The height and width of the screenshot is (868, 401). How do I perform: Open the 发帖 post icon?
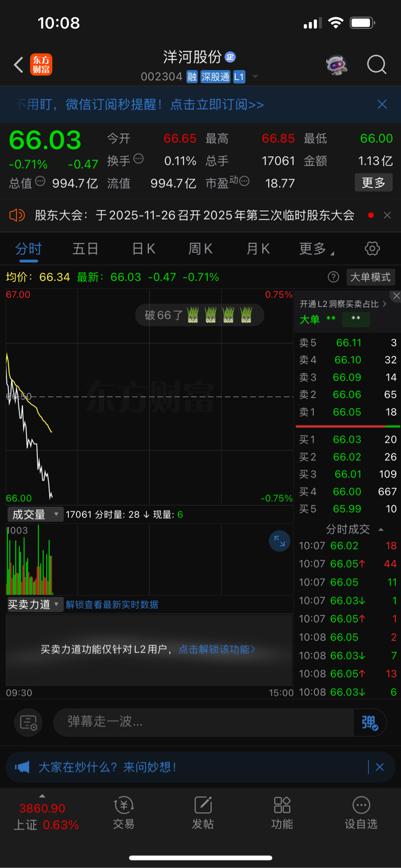(203, 813)
